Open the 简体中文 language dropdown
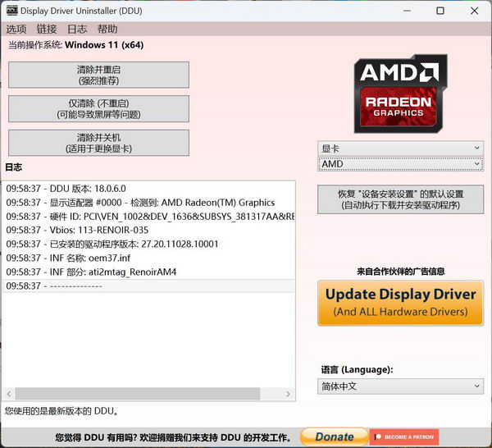The height and width of the screenshot is (448, 492). (400, 386)
